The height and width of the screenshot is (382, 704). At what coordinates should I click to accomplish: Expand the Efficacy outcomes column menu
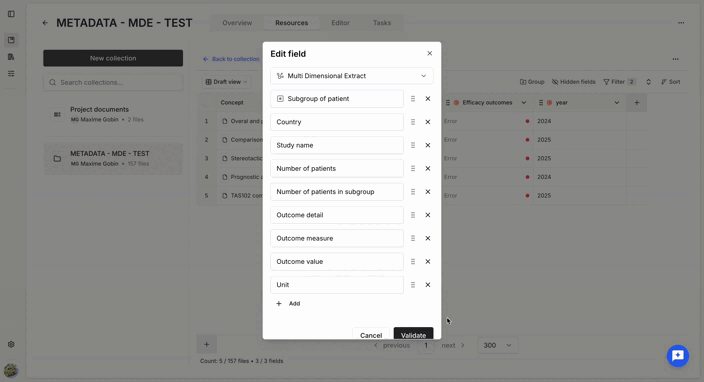coord(524,103)
